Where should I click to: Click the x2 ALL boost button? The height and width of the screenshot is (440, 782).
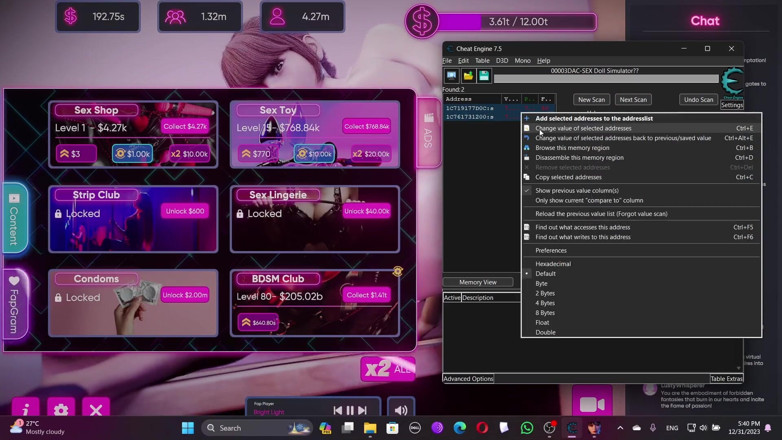click(388, 369)
